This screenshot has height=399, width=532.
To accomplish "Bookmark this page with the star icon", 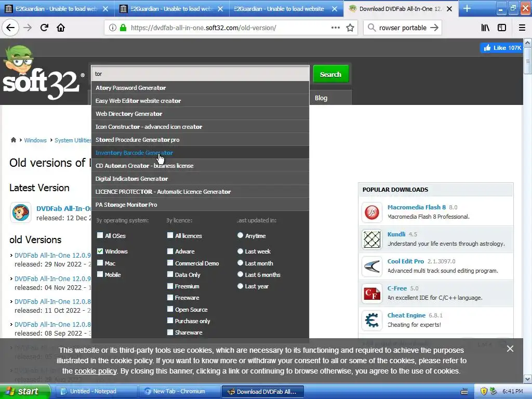I will click(350, 28).
